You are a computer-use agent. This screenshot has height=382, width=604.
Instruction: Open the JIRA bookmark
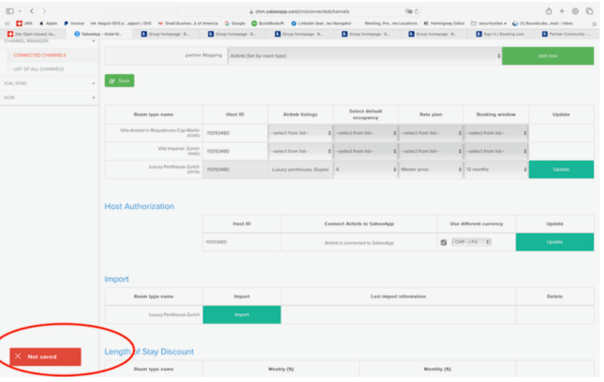[x=24, y=23]
